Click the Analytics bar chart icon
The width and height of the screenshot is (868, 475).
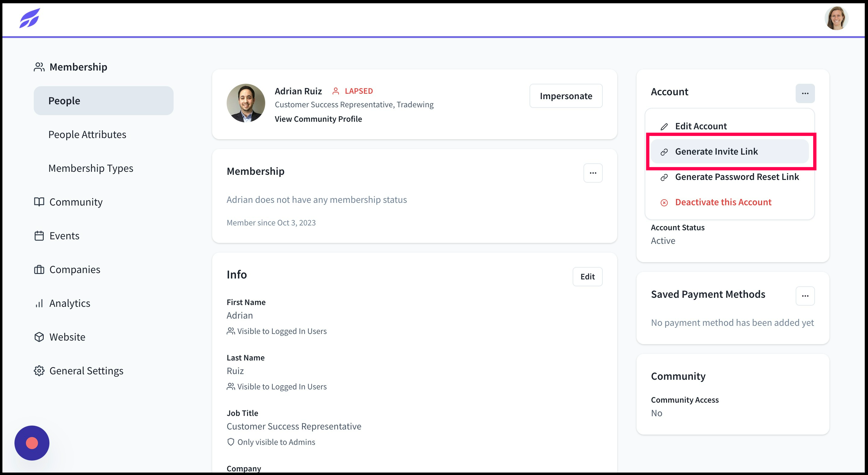(x=39, y=303)
